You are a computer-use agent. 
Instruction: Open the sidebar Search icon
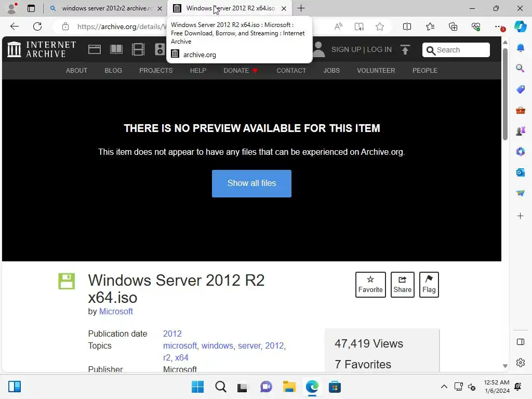521,69
